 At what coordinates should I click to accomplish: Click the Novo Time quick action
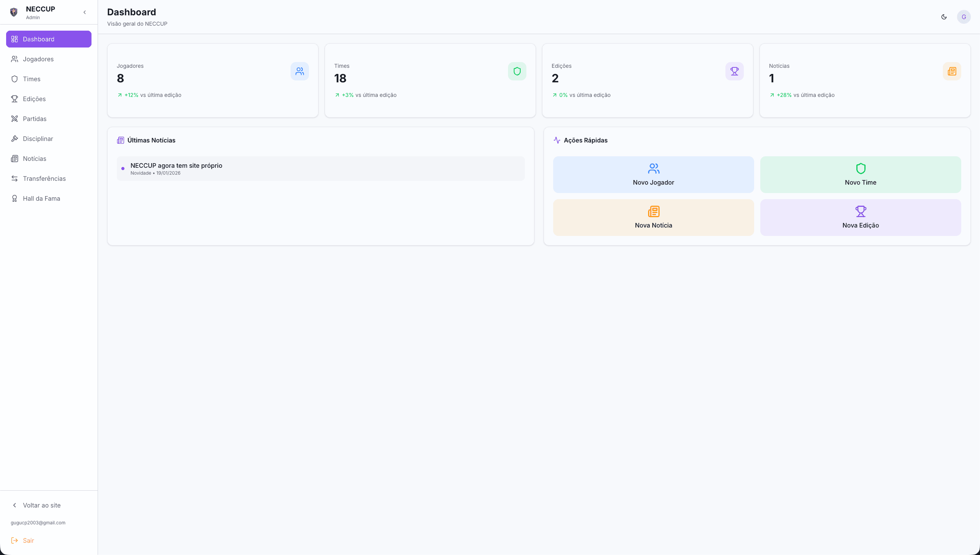click(860, 174)
